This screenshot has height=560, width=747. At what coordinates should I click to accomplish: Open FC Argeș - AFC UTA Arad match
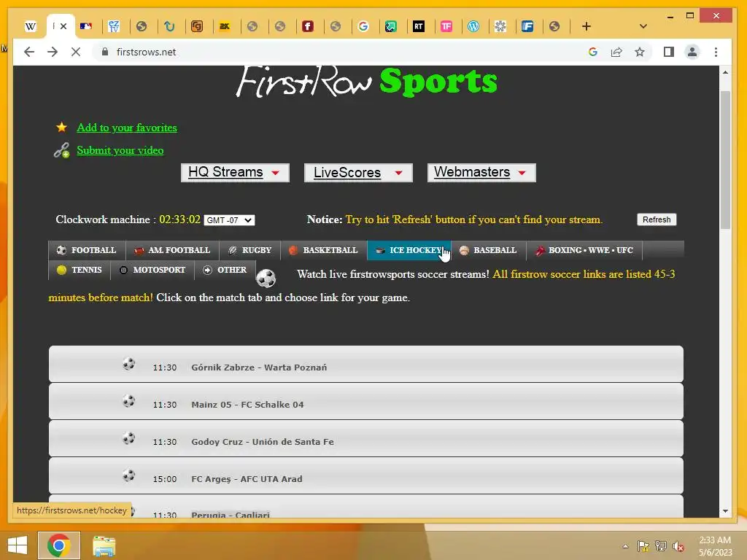[x=366, y=475]
